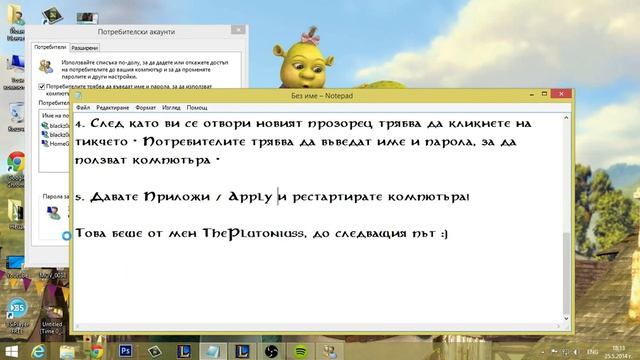Click the Notepad icon in its title bar
The image size is (640, 360).
coord(78,96)
